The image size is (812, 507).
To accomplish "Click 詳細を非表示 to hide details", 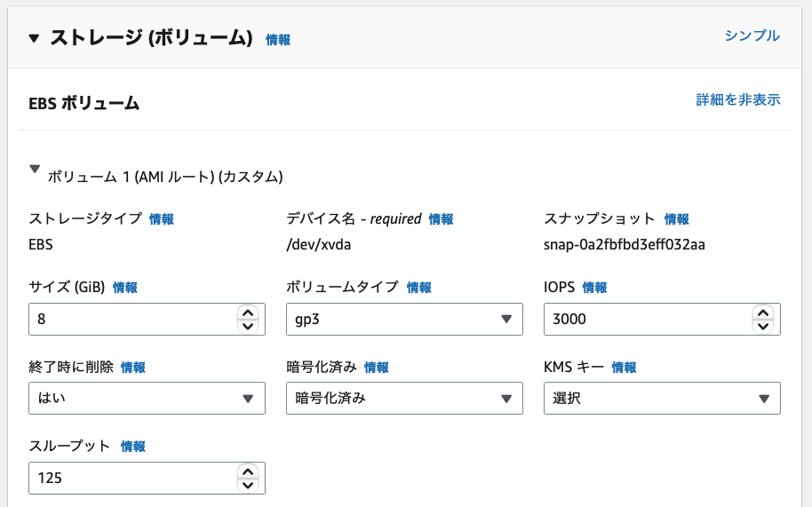I will click(737, 100).
